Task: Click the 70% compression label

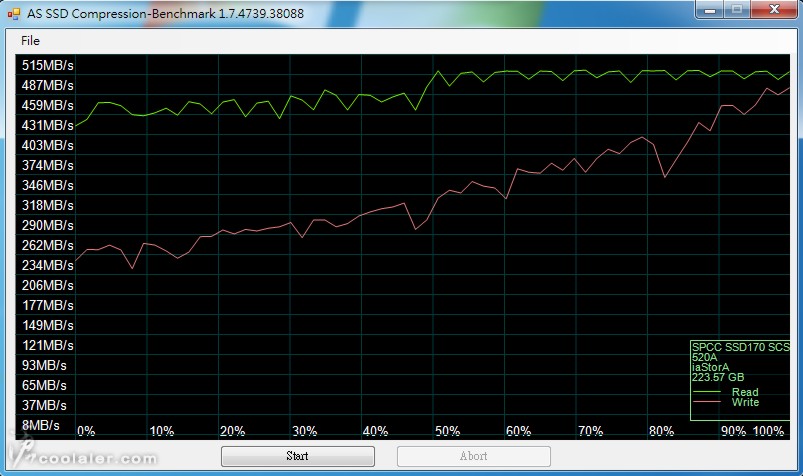Action: click(x=590, y=431)
